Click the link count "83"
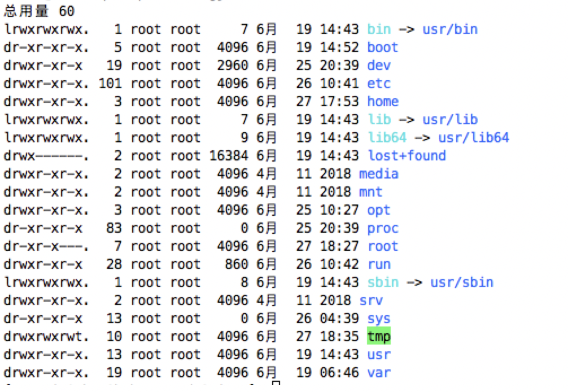This screenshot has width=568, height=392. pyautogui.click(x=114, y=228)
